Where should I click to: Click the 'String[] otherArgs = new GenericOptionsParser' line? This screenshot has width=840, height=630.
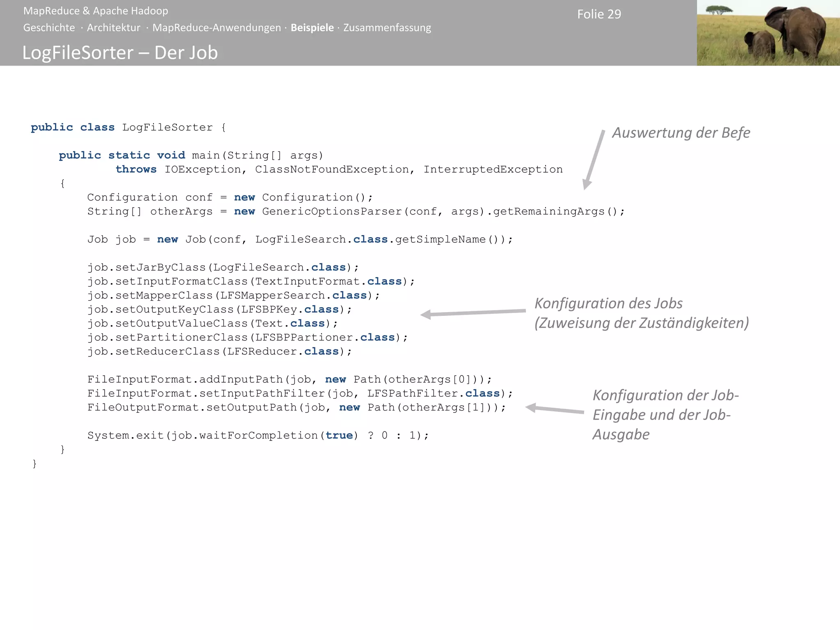point(356,212)
